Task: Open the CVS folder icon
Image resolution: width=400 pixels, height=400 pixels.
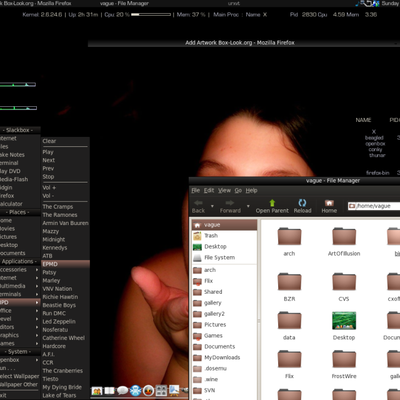Action: [x=344, y=282]
